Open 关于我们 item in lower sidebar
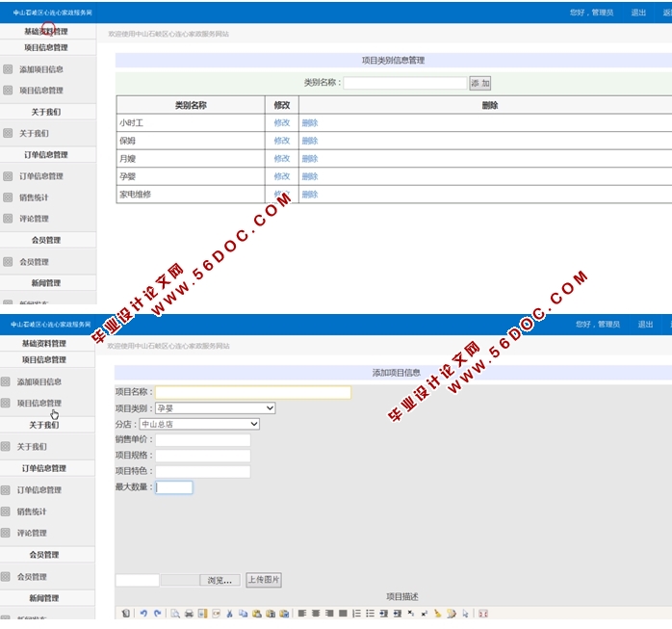Image resolution: width=672 pixels, height=629 pixels. point(32,446)
